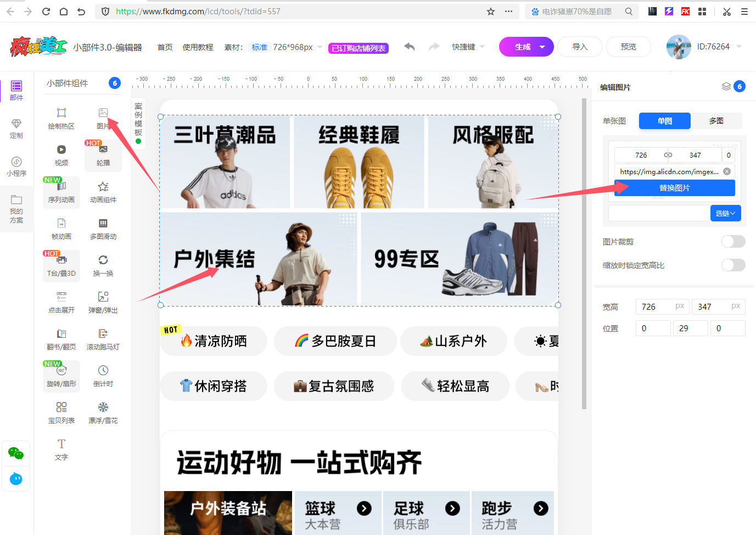Add a 视频 video component
The width and height of the screenshot is (756, 535).
61,155
